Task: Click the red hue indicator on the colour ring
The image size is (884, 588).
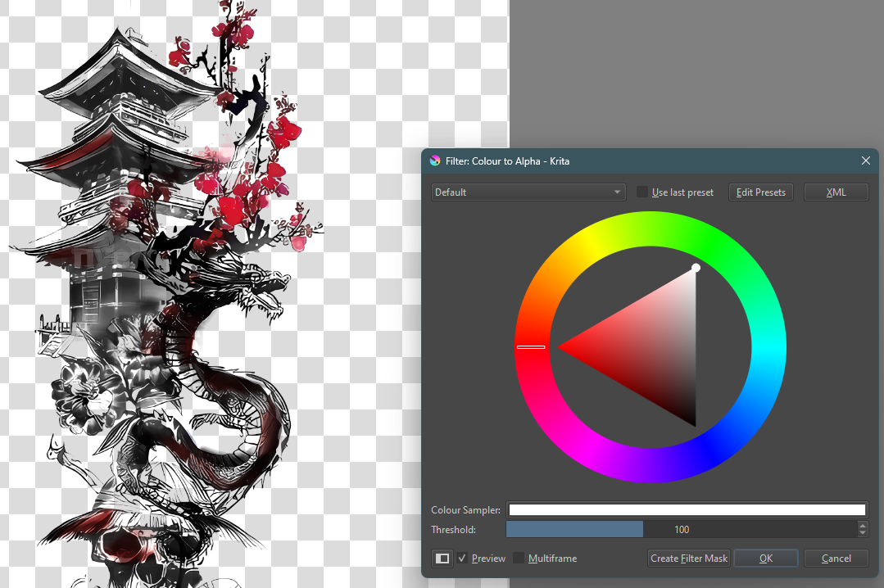Action: pyautogui.click(x=531, y=346)
